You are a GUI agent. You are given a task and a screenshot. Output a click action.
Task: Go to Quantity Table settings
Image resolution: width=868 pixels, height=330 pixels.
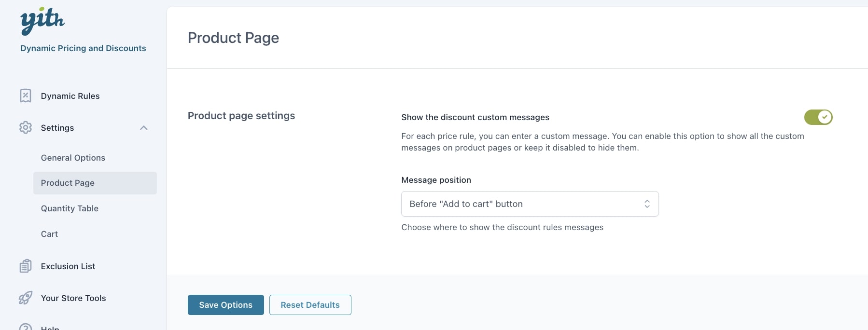pyautogui.click(x=70, y=208)
